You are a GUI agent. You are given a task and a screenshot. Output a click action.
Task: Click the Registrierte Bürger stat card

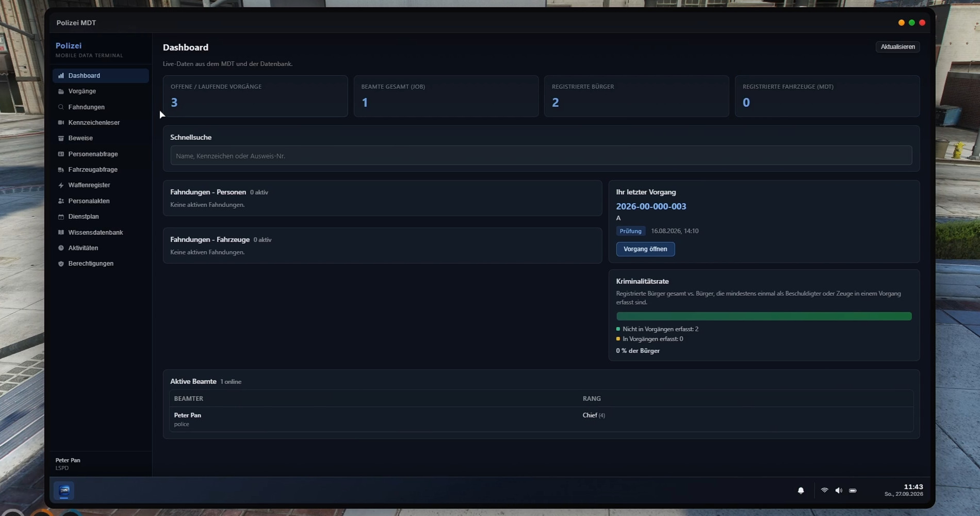coord(636,96)
